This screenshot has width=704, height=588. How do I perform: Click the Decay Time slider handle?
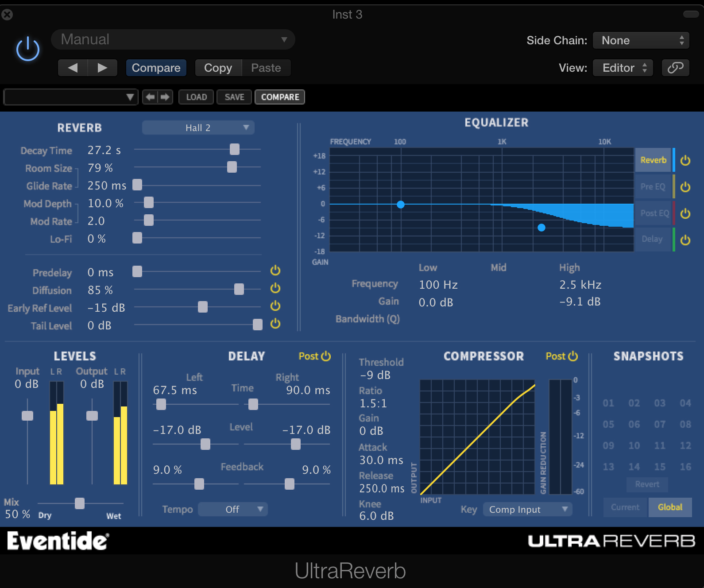click(x=235, y=149)
